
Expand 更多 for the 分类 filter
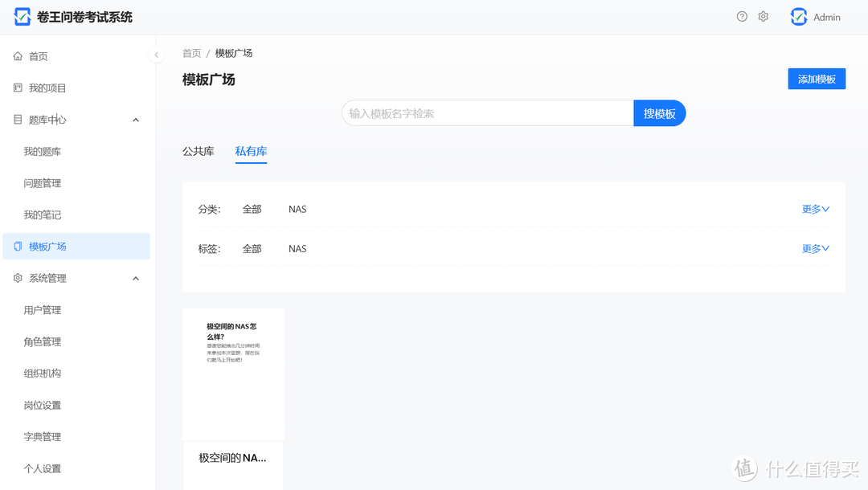coord(814,209)
